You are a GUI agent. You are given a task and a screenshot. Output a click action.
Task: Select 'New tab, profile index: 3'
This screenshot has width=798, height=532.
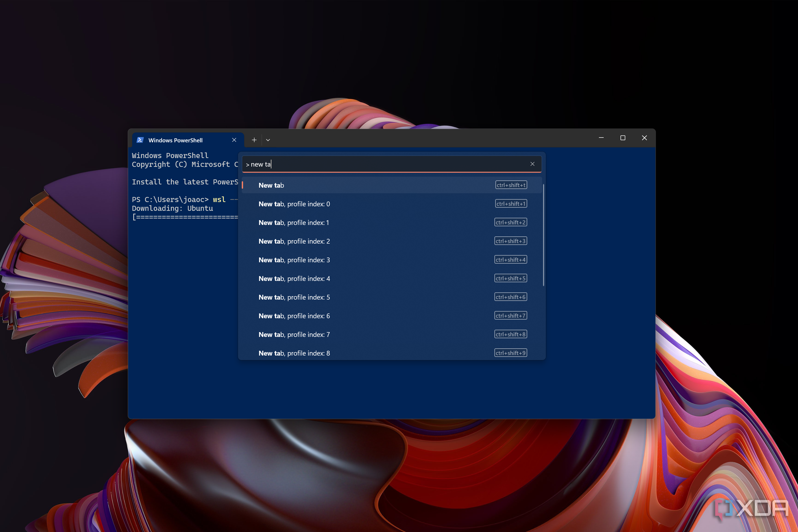pos(392,260)
